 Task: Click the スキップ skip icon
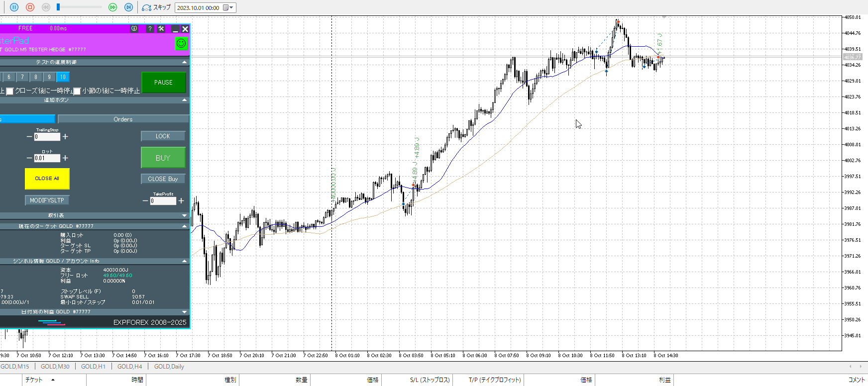tap(146, 7)
